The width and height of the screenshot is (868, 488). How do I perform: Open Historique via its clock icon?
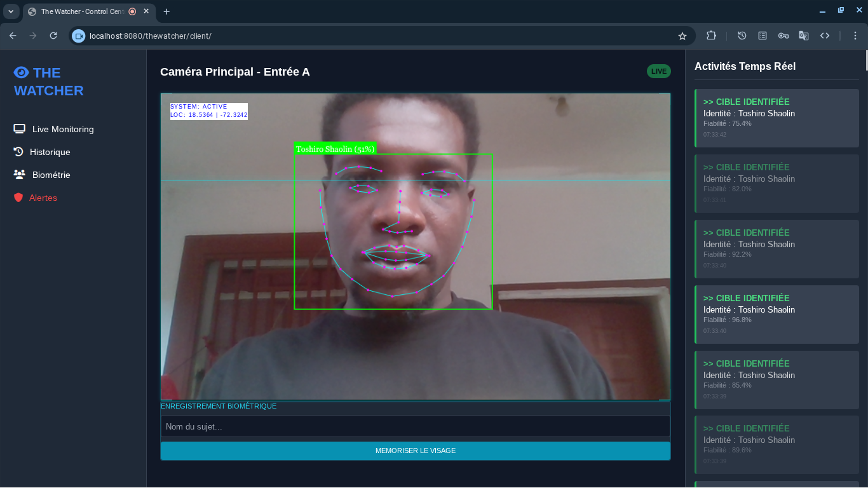click(18, 152)
